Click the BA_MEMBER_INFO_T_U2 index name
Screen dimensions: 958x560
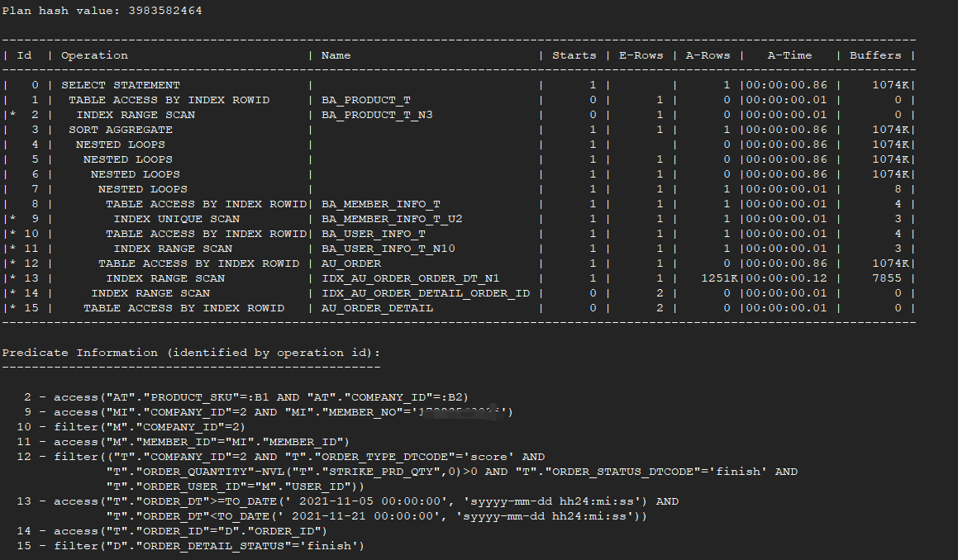click(392, 219)
